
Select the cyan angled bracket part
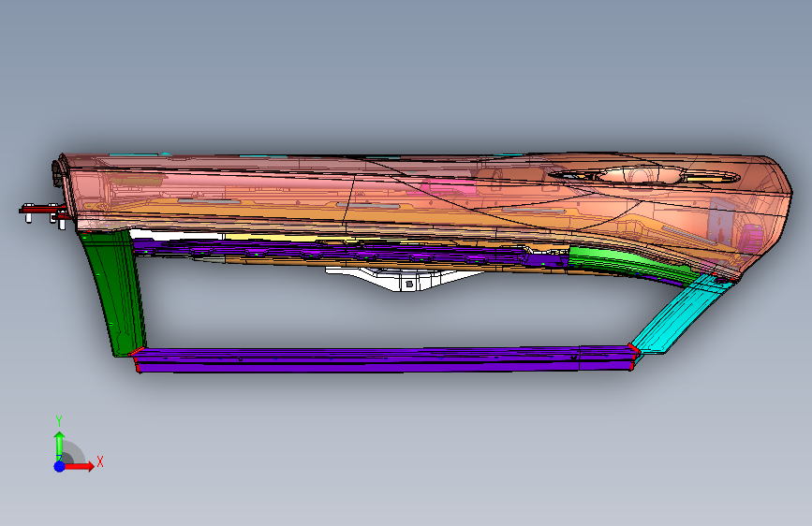coord(681,315)
